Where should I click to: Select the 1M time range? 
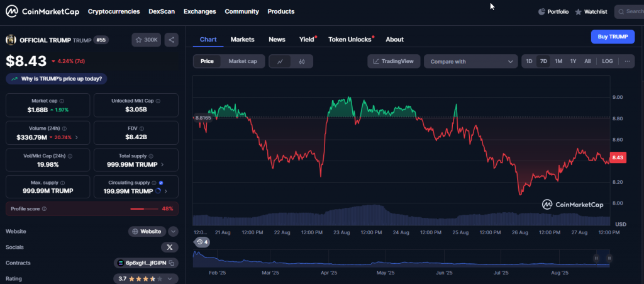pyautogui.click(x=558, y=61)
